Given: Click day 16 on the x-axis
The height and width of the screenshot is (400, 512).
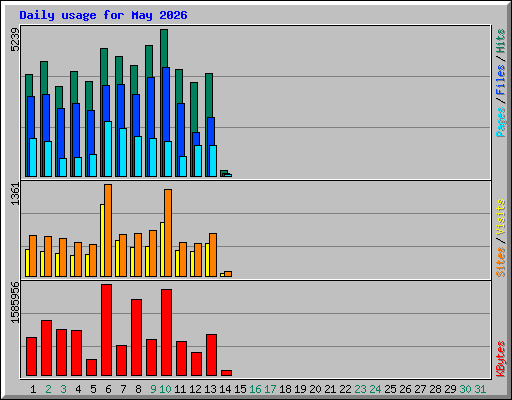Looking at the screenshot, I should coord(255,389).
